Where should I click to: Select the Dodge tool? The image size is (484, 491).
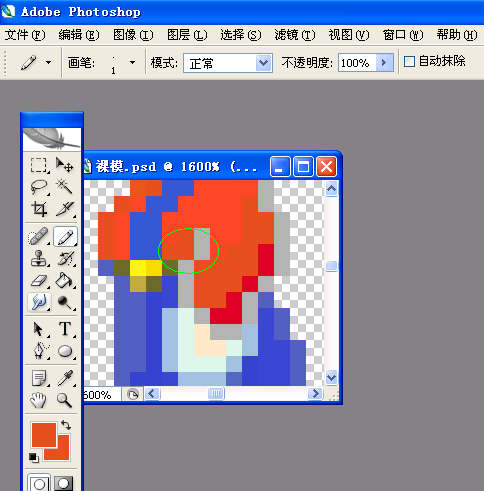[65, 302]
